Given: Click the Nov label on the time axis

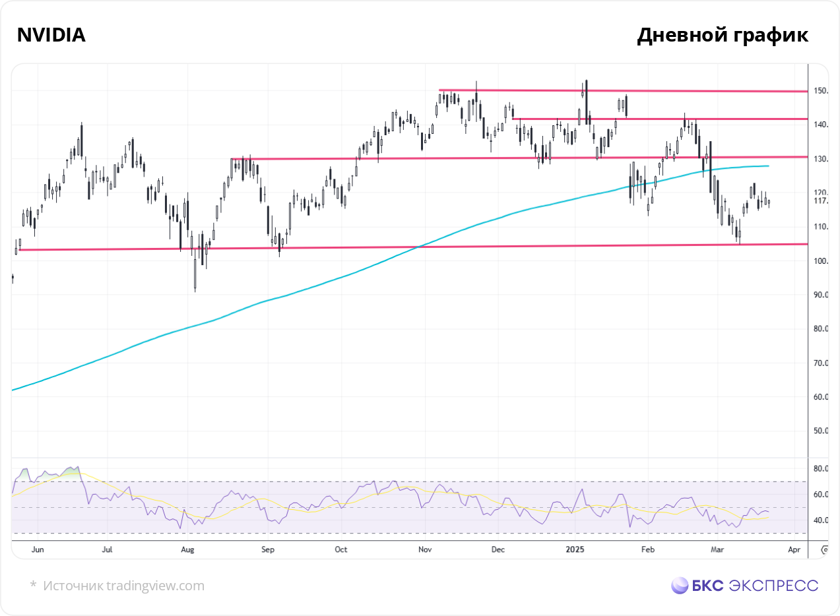Looking at the screenshot, I should pyautogui.click(x=425, y=549).
